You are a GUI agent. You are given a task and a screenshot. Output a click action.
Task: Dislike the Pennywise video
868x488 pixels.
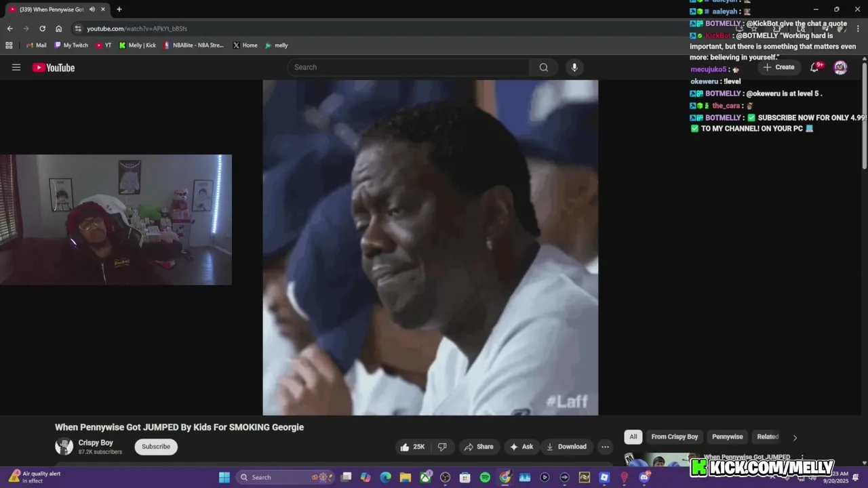[442, 447]
